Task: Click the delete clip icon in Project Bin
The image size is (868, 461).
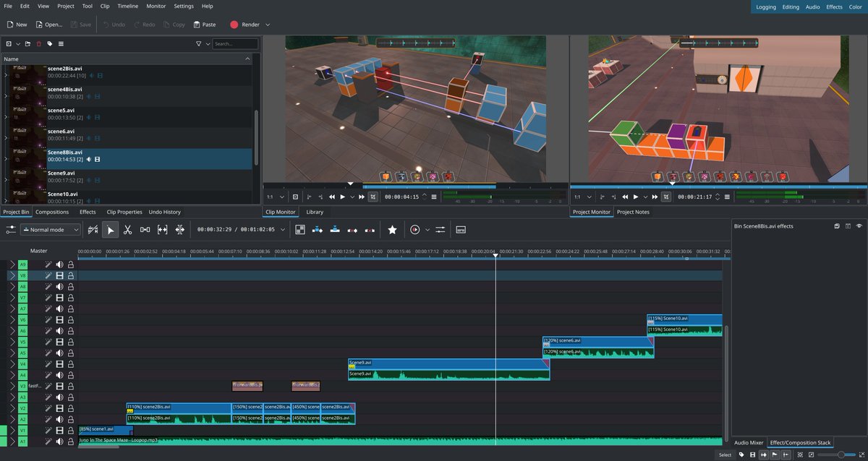Action: tap(39, 44)
